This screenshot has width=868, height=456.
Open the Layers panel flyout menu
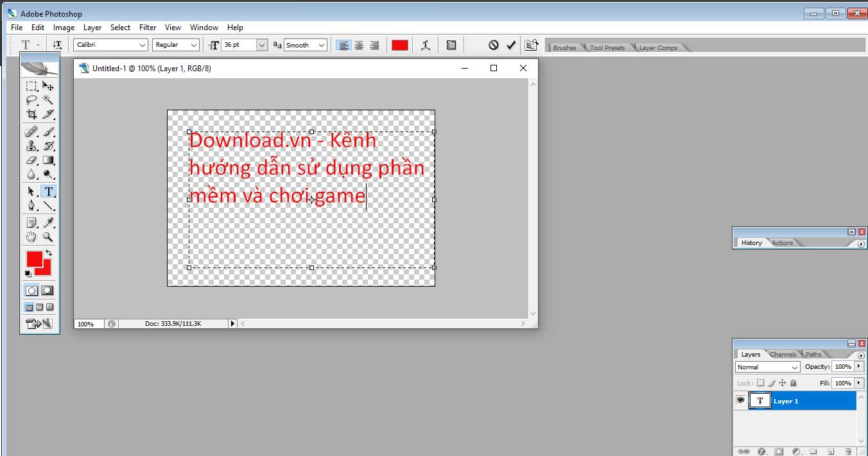[860, 355]
